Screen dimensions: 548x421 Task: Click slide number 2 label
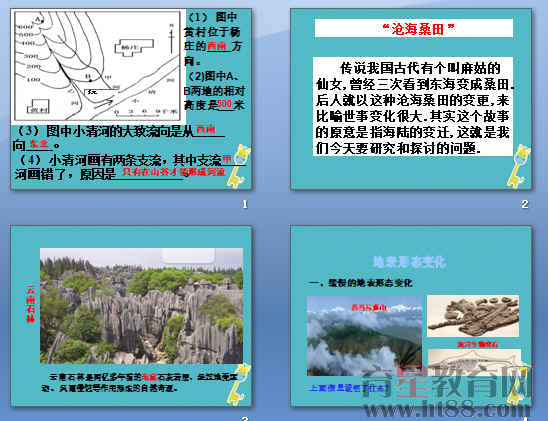pyautogui.click(x=525, y=204)
